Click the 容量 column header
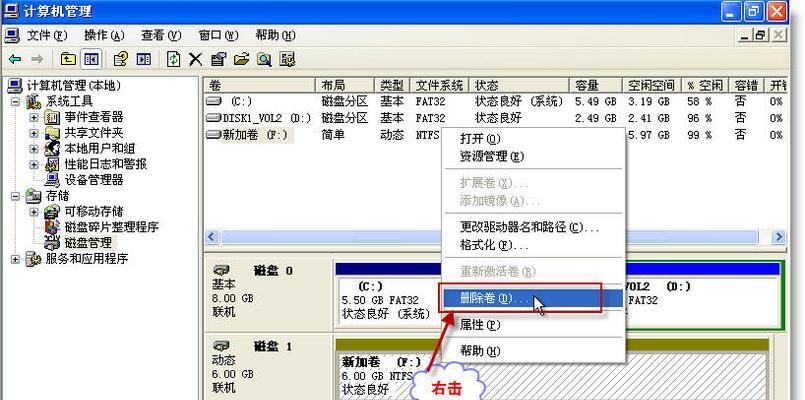The image size is (805, 400). coord(596,85)
